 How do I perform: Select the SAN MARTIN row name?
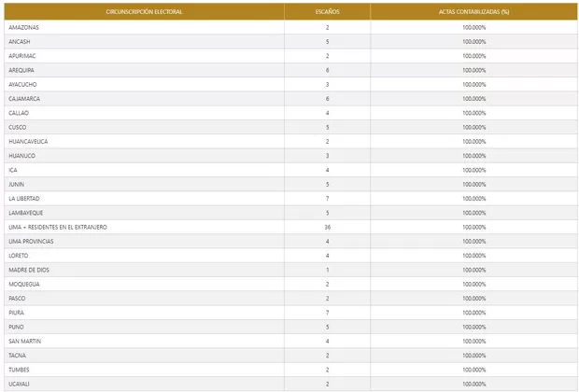tap(24, 342)
